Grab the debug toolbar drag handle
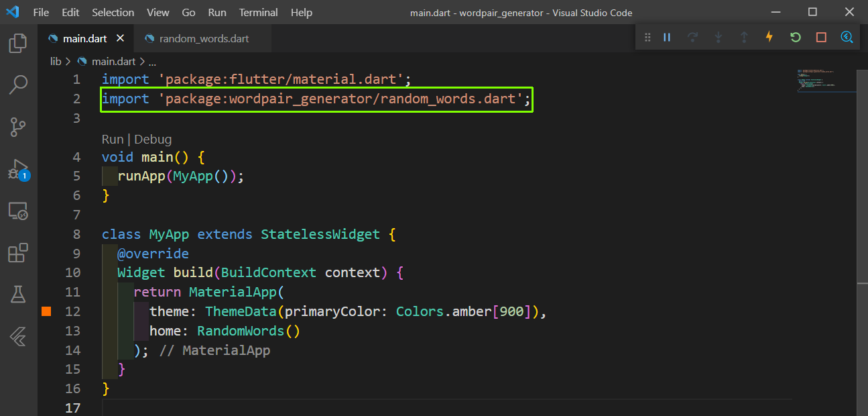Image resolution: width=868 pixels, height=416 pixels. point(647,38)
